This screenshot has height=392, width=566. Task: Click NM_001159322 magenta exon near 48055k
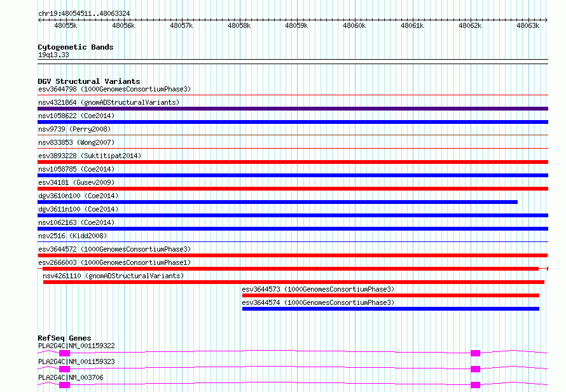pyautogui.click(x=65, y=353)
